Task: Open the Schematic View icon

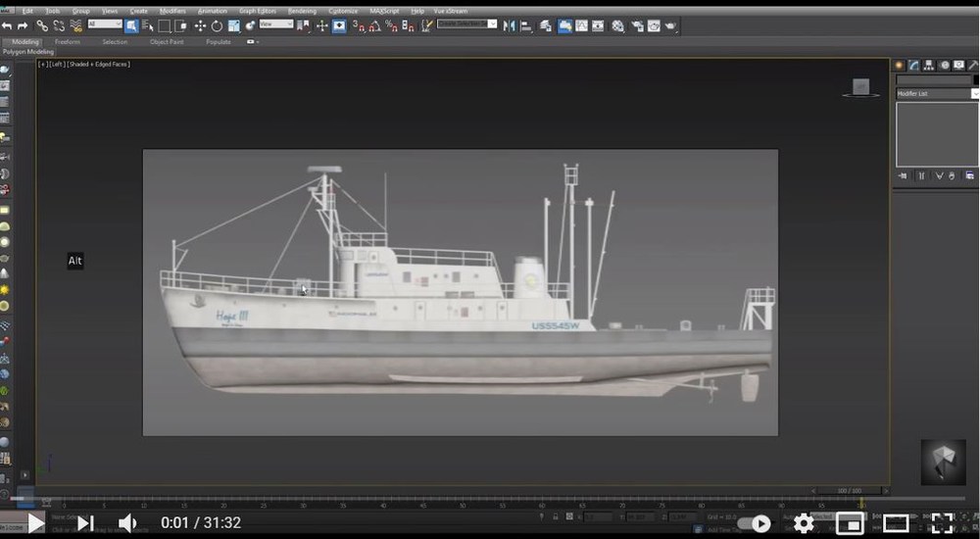Action: (x=598, y=25)
